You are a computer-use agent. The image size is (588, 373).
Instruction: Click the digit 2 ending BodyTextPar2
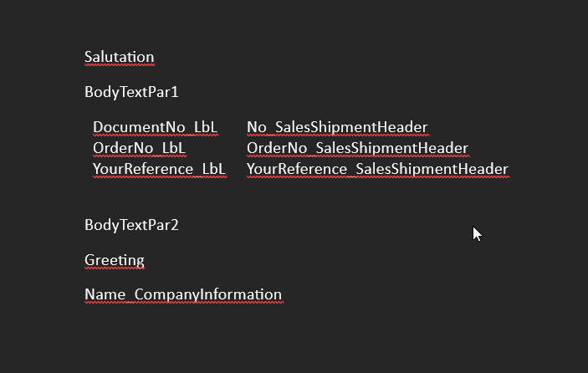(x=175, y=225)
